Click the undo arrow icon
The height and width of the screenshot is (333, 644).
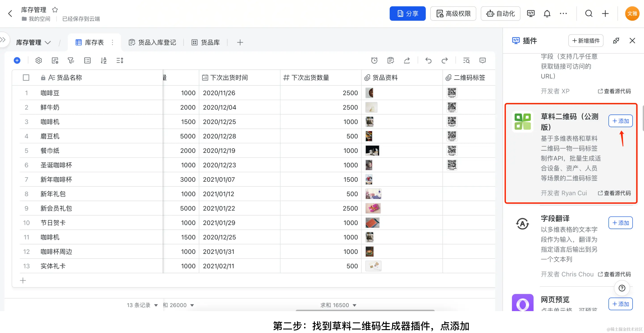click(x=428, y=60)
